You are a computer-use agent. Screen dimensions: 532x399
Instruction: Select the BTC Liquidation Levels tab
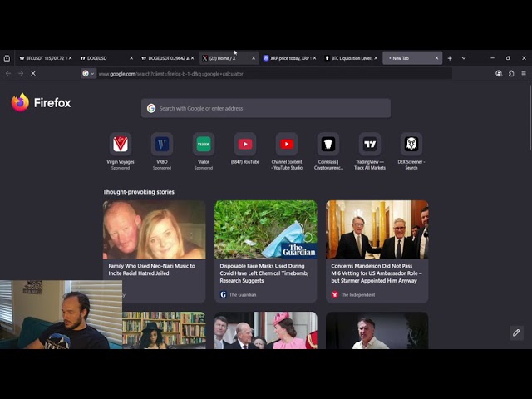click(349, 58)
